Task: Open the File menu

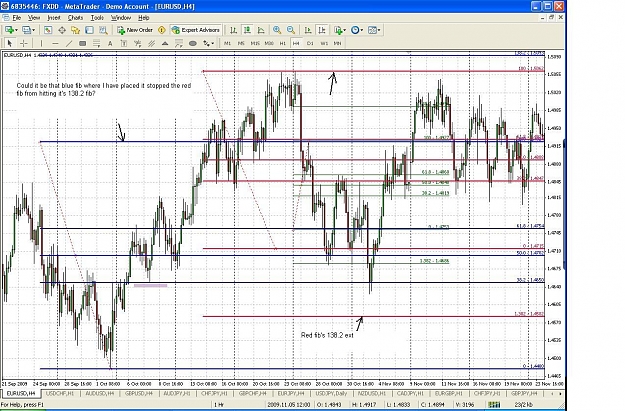Action: (16, 18)
